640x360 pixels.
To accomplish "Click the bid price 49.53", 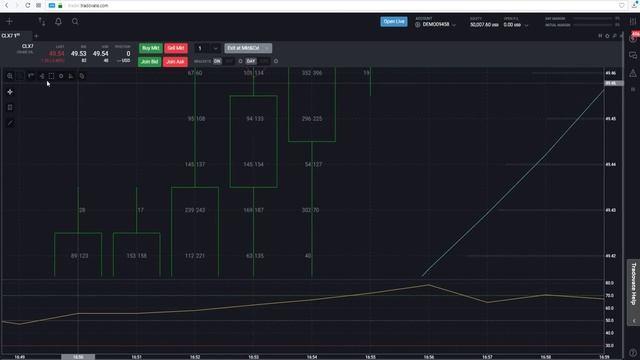I will [x=78, y=53].
